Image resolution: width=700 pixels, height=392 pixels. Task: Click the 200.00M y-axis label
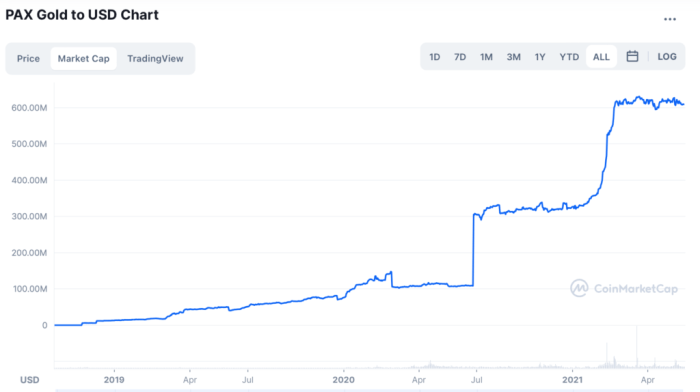[29, 253]
